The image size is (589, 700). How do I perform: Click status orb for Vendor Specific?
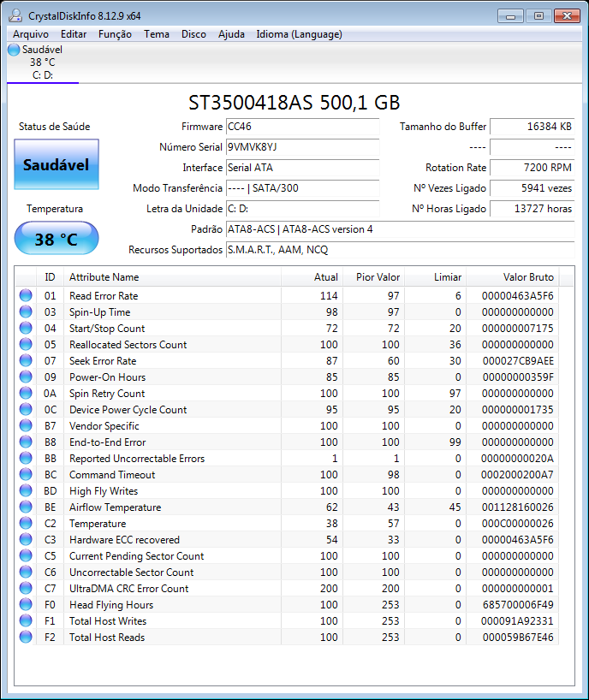coord(26,425)
